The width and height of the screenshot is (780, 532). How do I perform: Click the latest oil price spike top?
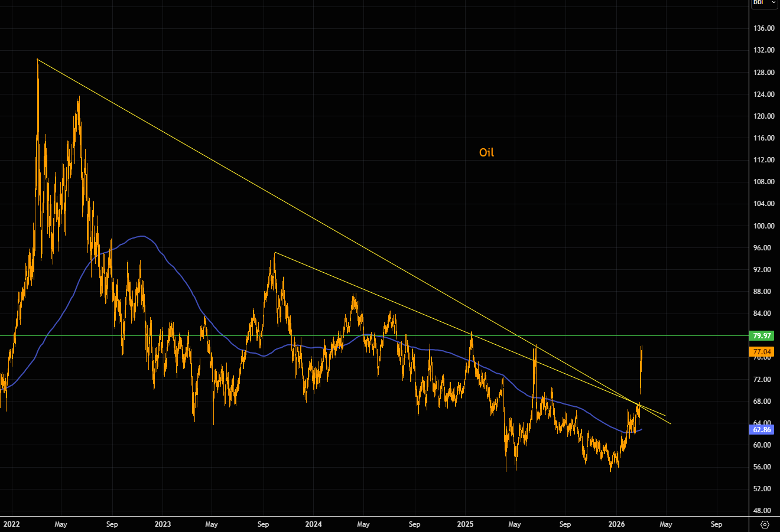coord(642,347)
